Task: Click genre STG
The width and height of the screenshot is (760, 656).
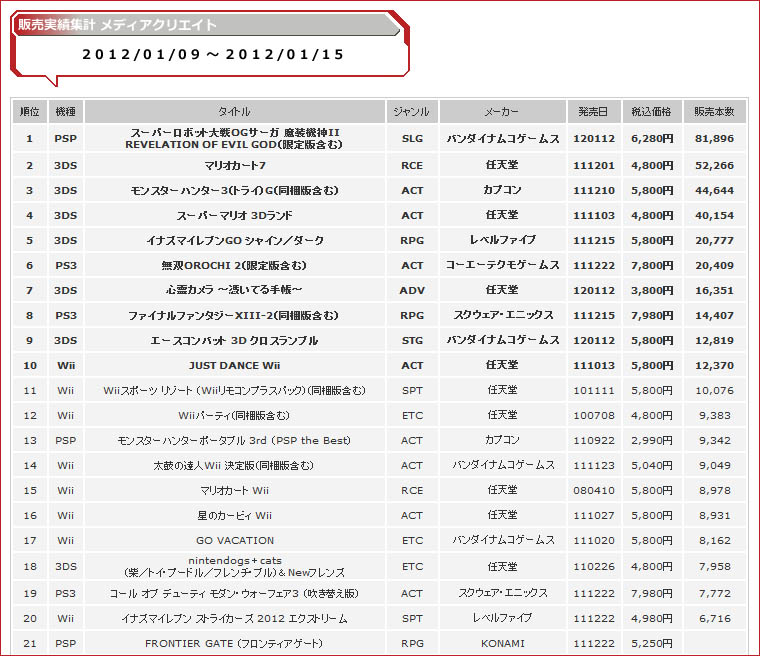Action: coord(412,341)
